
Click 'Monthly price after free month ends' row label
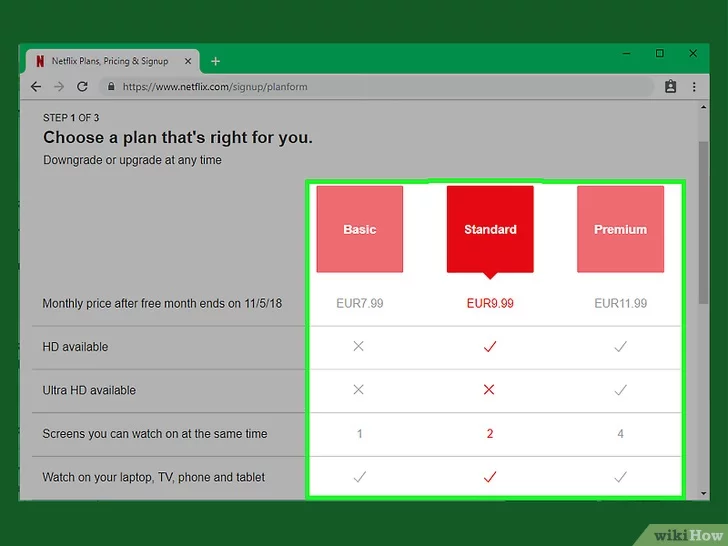(x=162, y=304)
